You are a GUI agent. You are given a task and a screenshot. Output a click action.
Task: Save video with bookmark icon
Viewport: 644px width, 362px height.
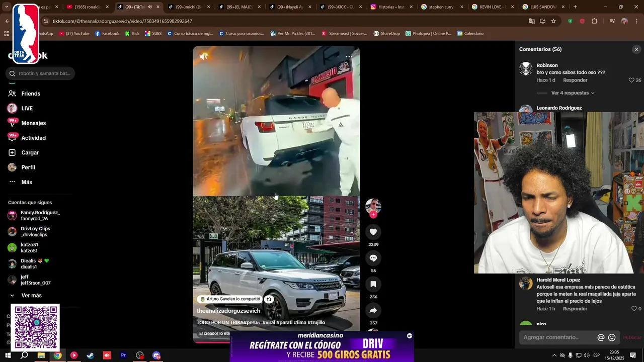[x=373, y=284]
